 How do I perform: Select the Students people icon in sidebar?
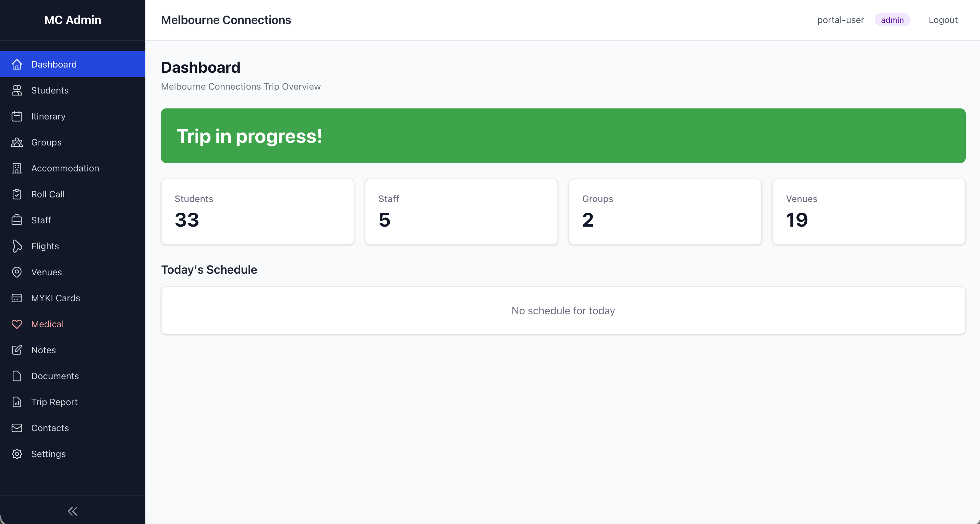tap(17, 90)
